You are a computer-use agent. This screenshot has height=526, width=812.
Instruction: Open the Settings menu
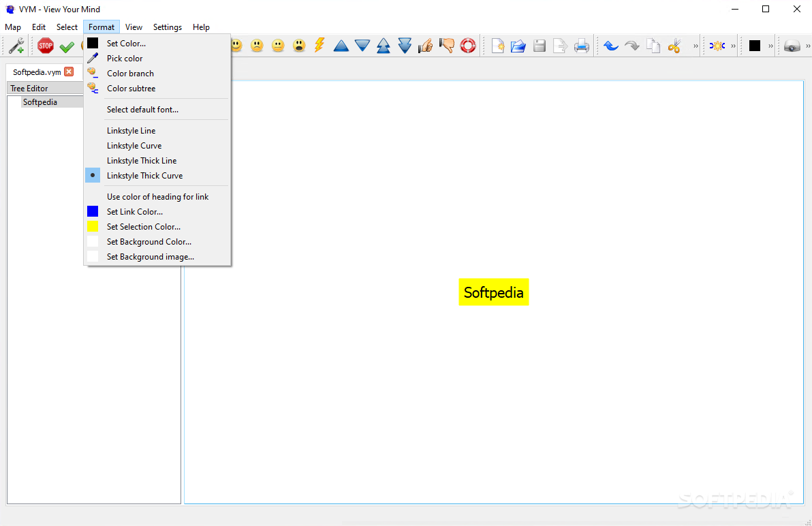click(x=168, y=27)
